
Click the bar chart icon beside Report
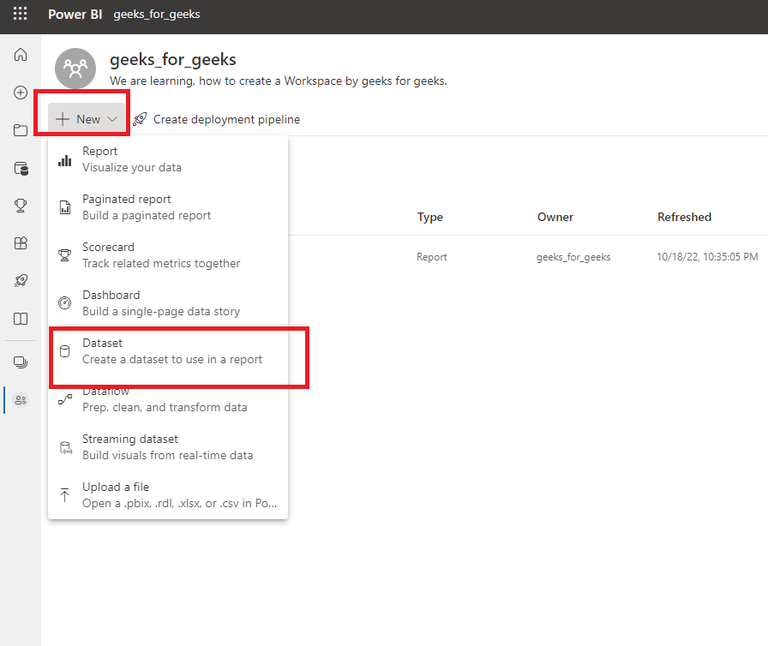(x=65, y=160)
